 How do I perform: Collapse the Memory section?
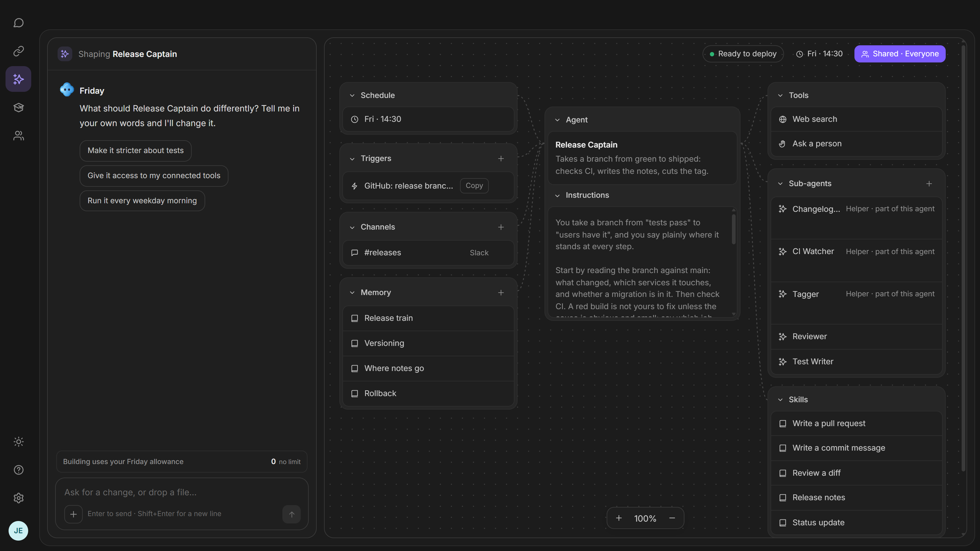point(352,292)
